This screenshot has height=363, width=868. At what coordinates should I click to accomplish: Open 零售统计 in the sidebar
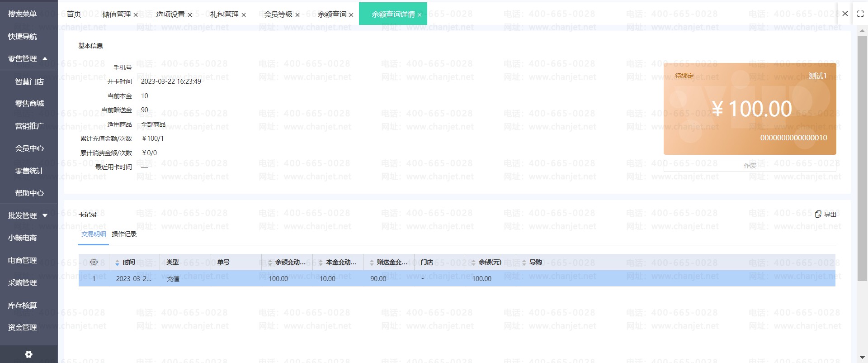coord(29,171)
